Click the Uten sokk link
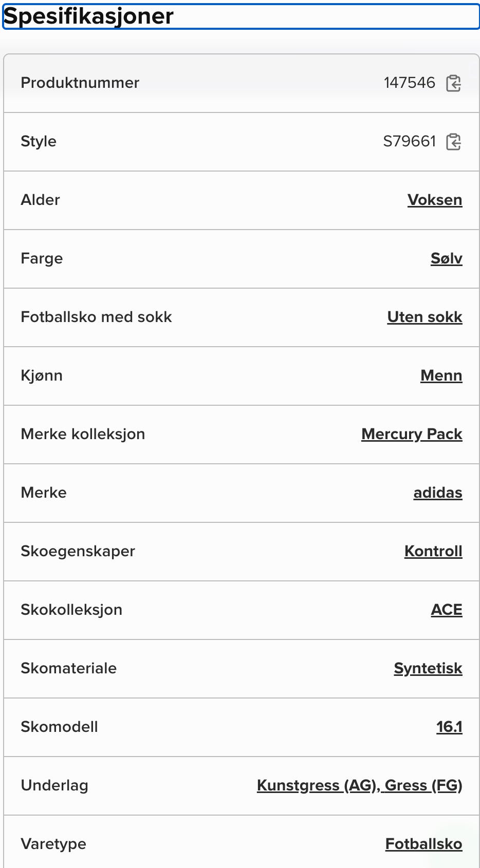Screen dimensions: 480x868 424,317
